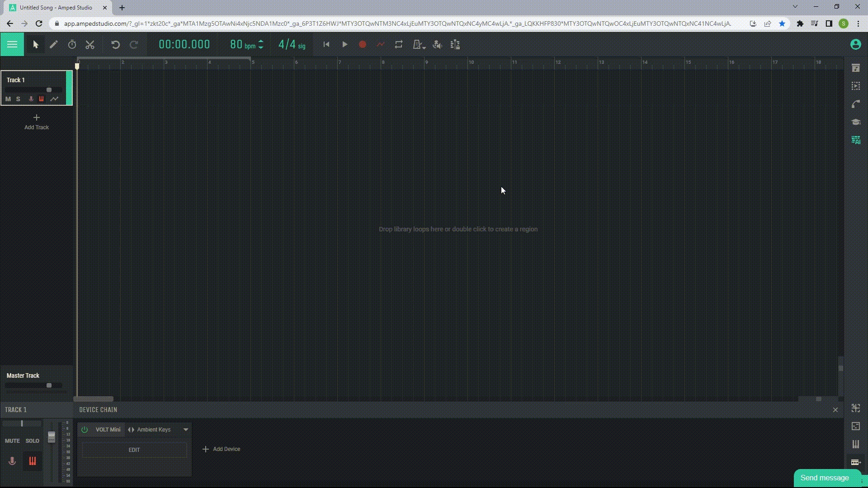
Task: Click the Track 1 label to rename
Action: coord(16,80)
